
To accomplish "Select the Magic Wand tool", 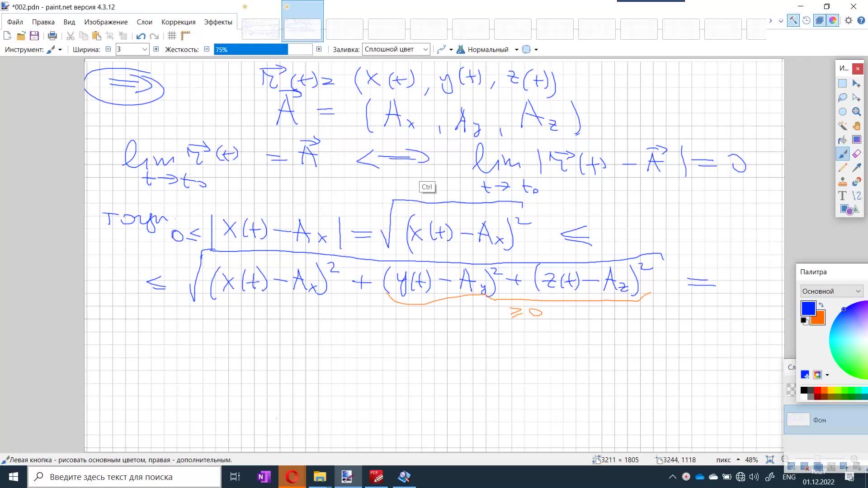I will point(842,126).
